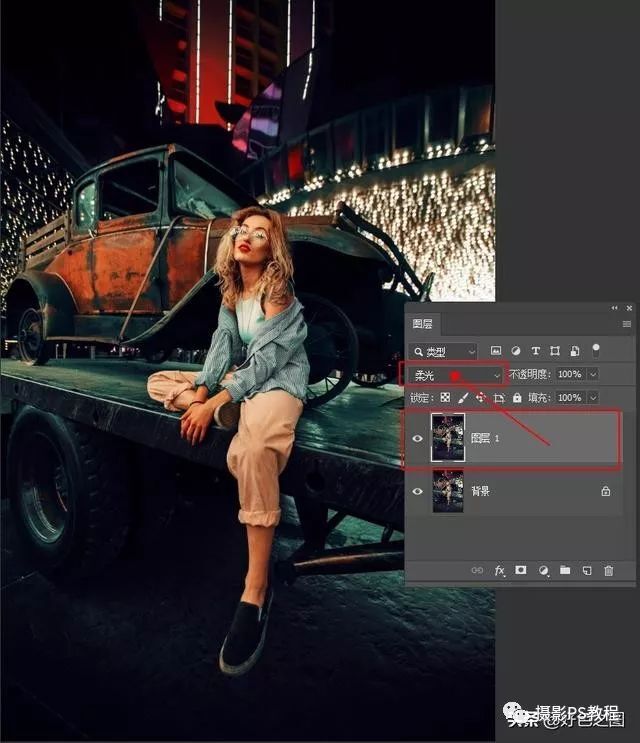This screenshot has height=743, width=640.
Task: Select the 图层 panel tab
Action: coord(426,323)
